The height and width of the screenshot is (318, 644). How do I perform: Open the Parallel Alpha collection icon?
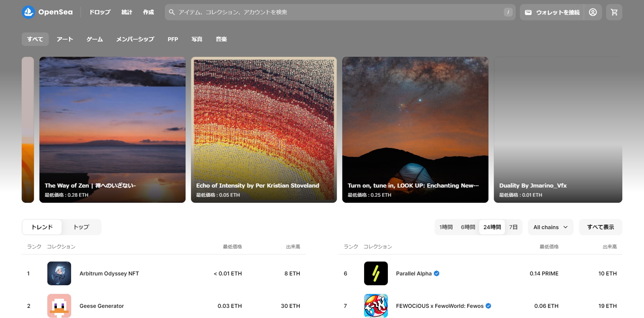(376, 273)
